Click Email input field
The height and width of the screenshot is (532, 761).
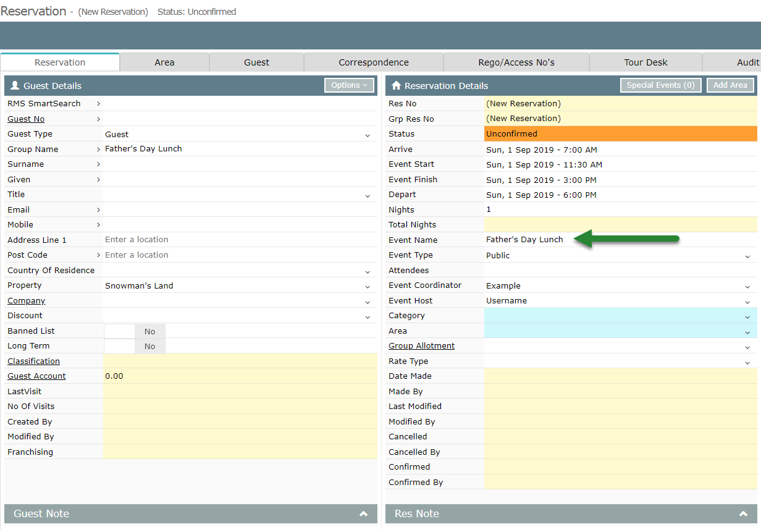click(x=240, y=210)
